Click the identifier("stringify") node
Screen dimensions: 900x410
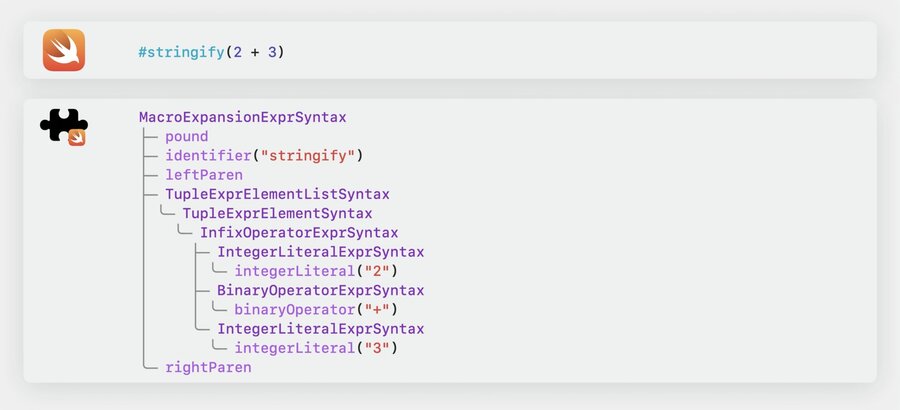[x=265, y=156]
